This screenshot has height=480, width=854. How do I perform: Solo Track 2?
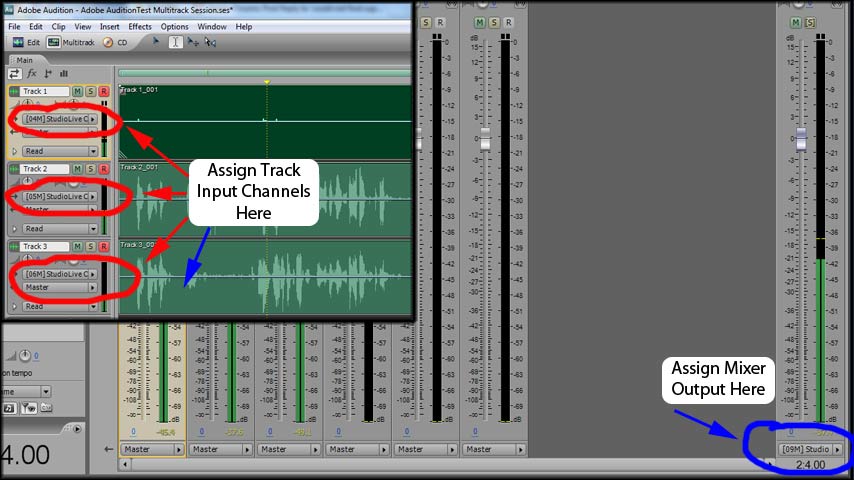[90, 169]
